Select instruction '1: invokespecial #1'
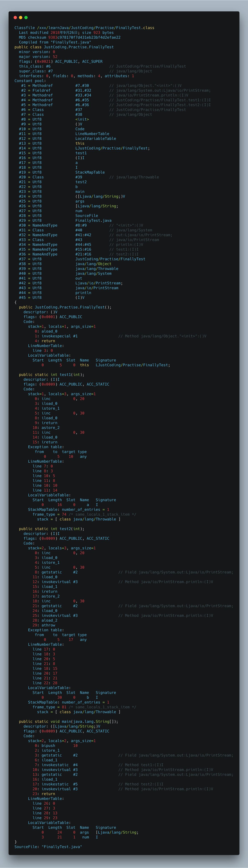This screenshot has width=248, height=868. [x=120, y=336]
